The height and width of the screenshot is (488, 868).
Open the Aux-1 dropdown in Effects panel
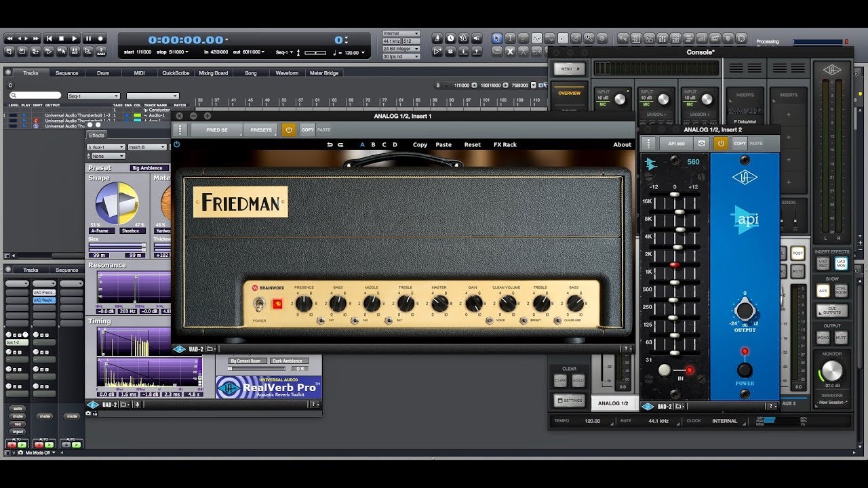[x=106, y=147]
